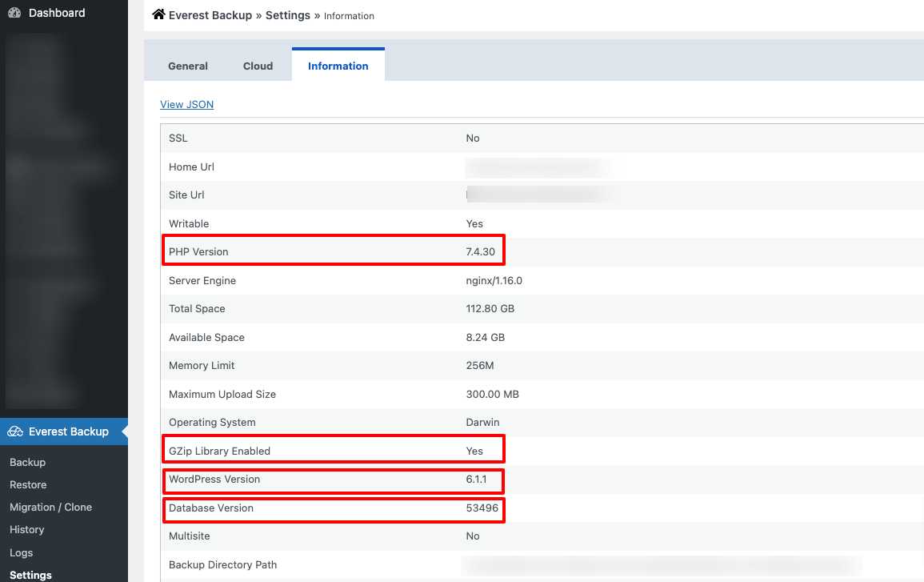Viewport: 924px width, 582px height.
Task: Click the home icon in the breadcrumb
Action: click(x=158, y=14)
